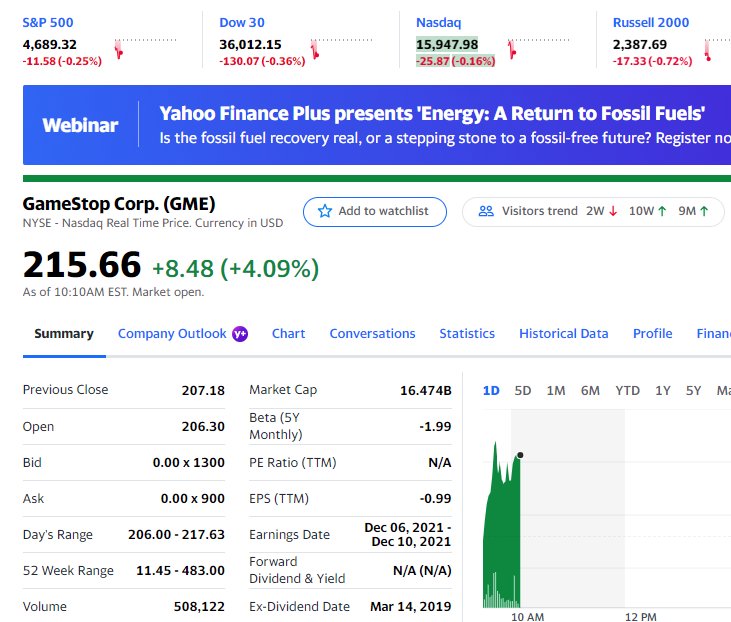Select the 1Y chart range

click(x=662, y=391)
